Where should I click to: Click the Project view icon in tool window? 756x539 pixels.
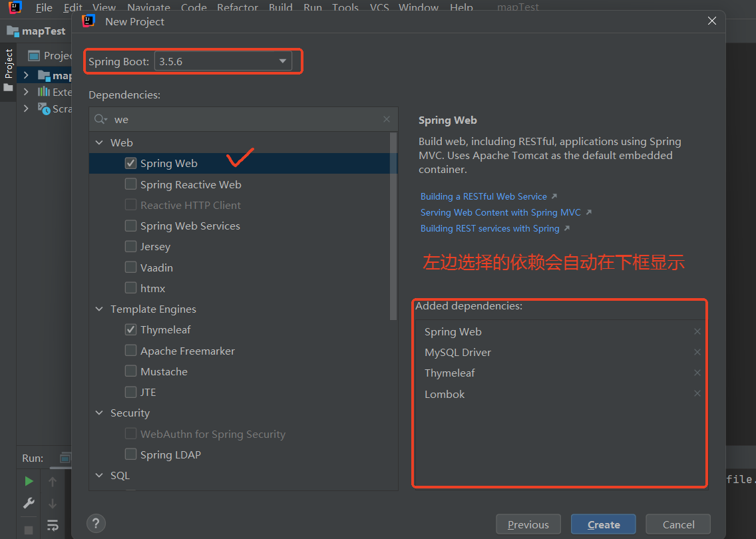[x=34, y=55]
